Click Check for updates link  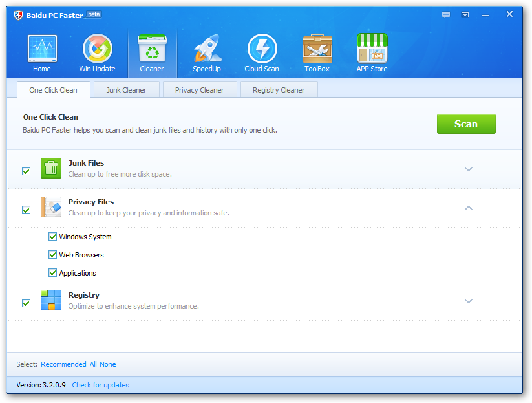point(100,385)
